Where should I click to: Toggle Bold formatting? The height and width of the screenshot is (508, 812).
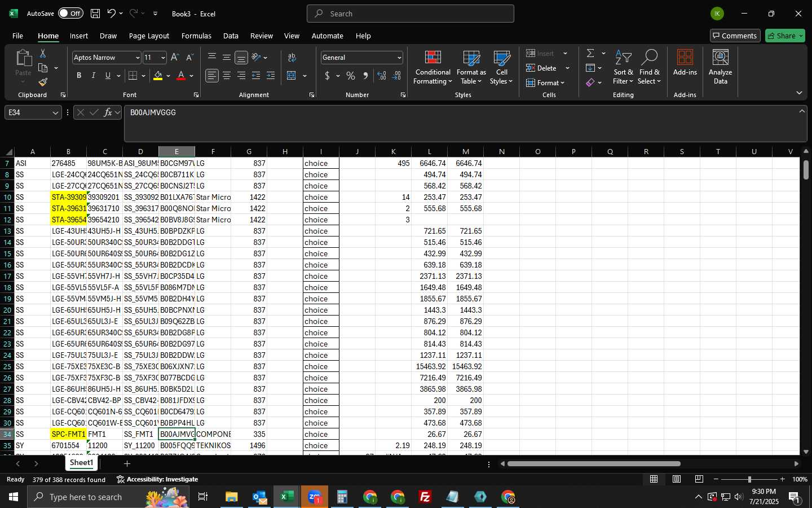click(79, 76)
